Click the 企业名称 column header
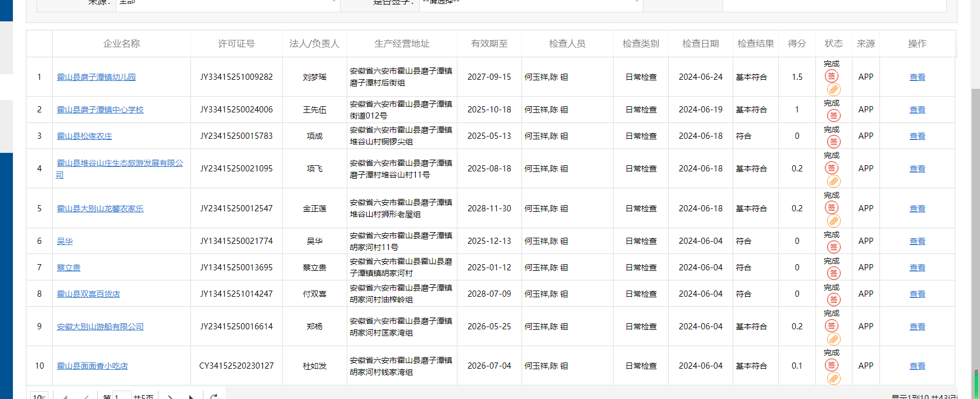980x399 pixels. tap(121, 43)
